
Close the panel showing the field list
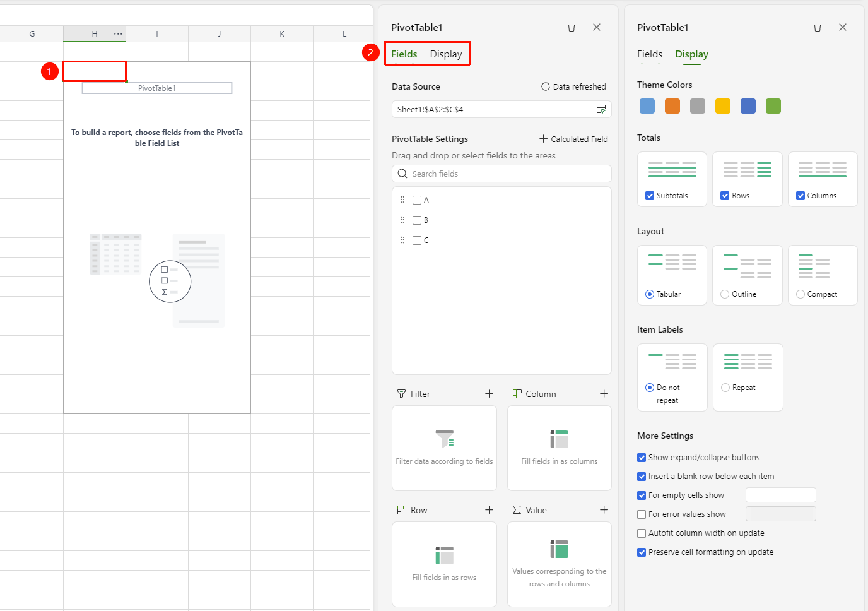[597, 27]
